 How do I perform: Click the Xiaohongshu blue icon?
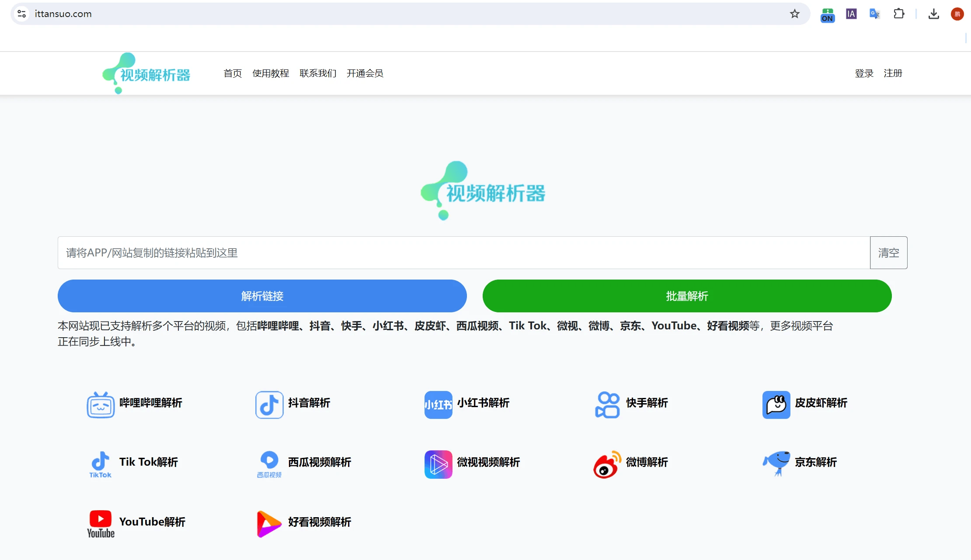[438, 404]
